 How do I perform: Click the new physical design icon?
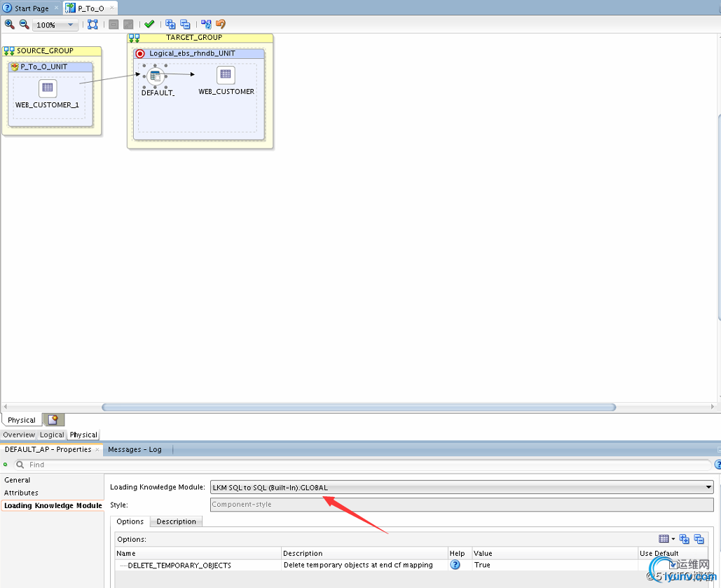(53, 420)
